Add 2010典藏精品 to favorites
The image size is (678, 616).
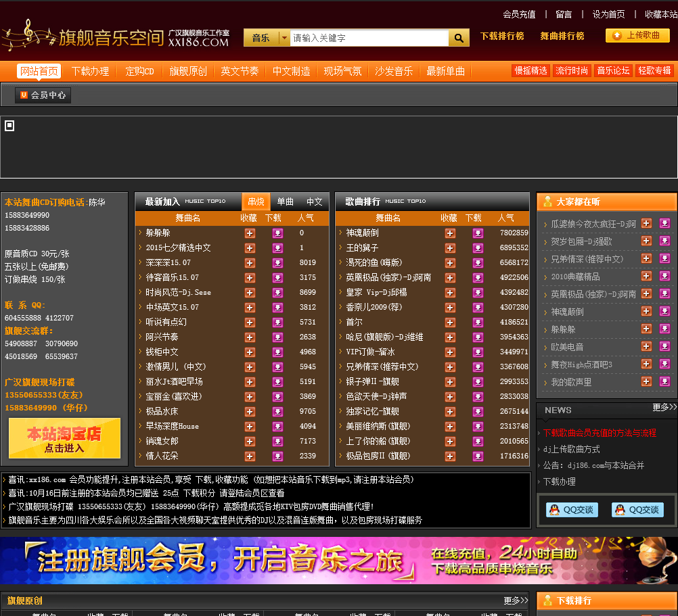click(x=646, y=276)
